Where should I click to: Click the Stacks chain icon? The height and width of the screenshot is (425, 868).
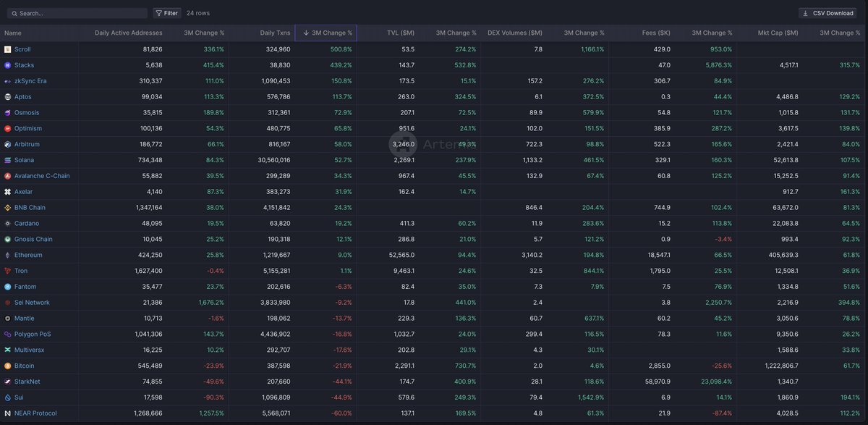click(8, 65)
